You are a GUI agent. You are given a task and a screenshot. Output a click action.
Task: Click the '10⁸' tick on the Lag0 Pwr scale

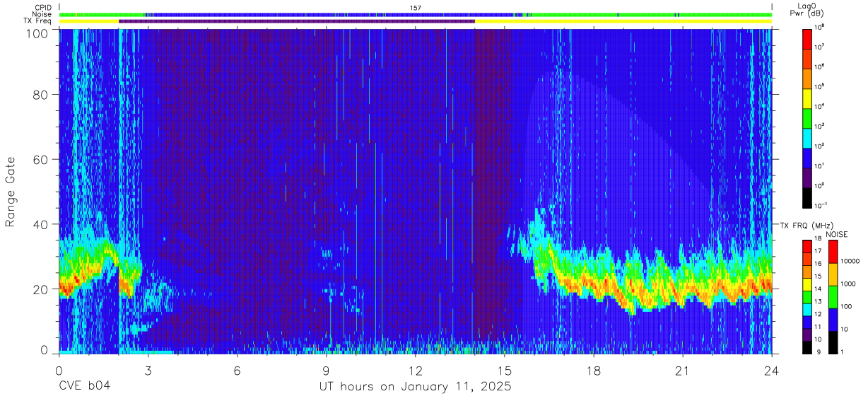[820, 27]
